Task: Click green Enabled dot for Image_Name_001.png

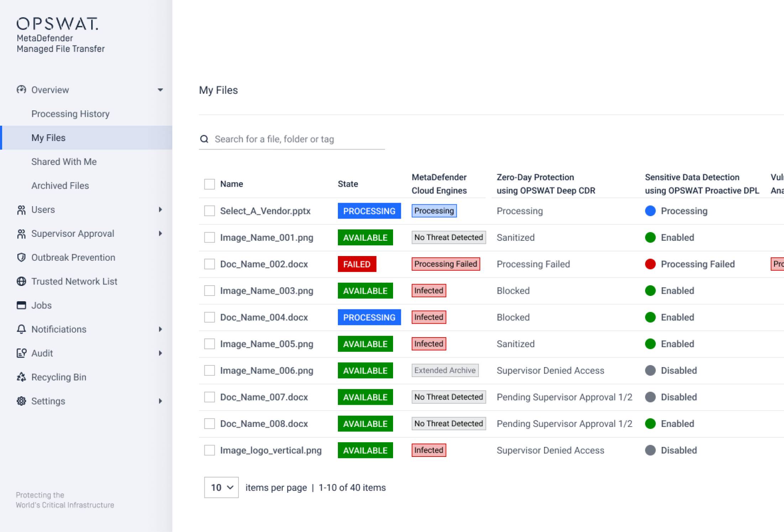Action: coord(650,237)
